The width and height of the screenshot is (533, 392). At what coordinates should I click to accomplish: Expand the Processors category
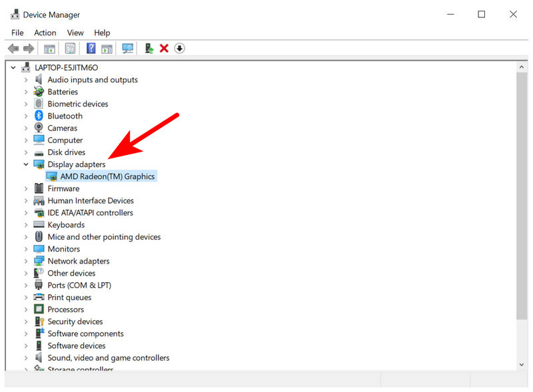[26, 309]
